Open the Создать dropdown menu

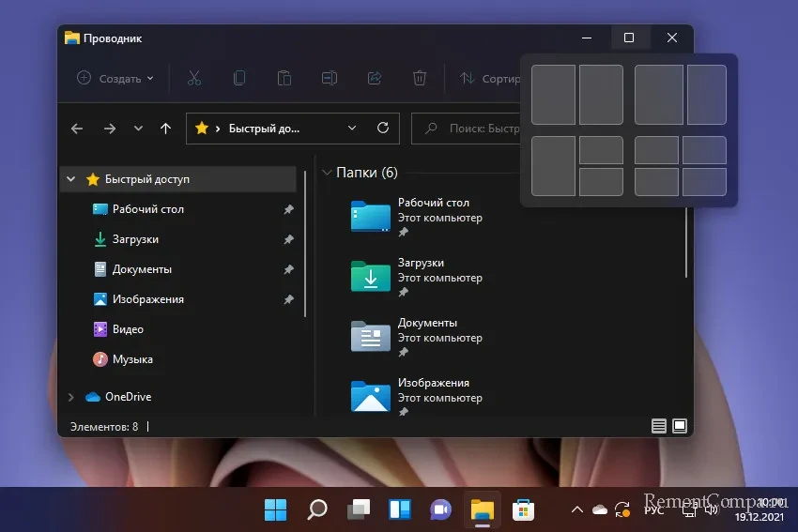115,79
